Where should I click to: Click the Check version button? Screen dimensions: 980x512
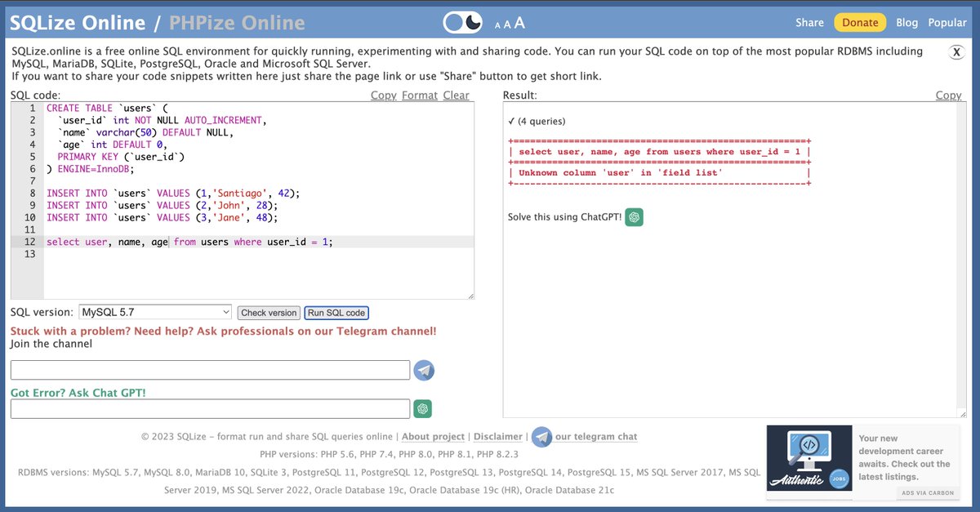[x=268, y=312]
